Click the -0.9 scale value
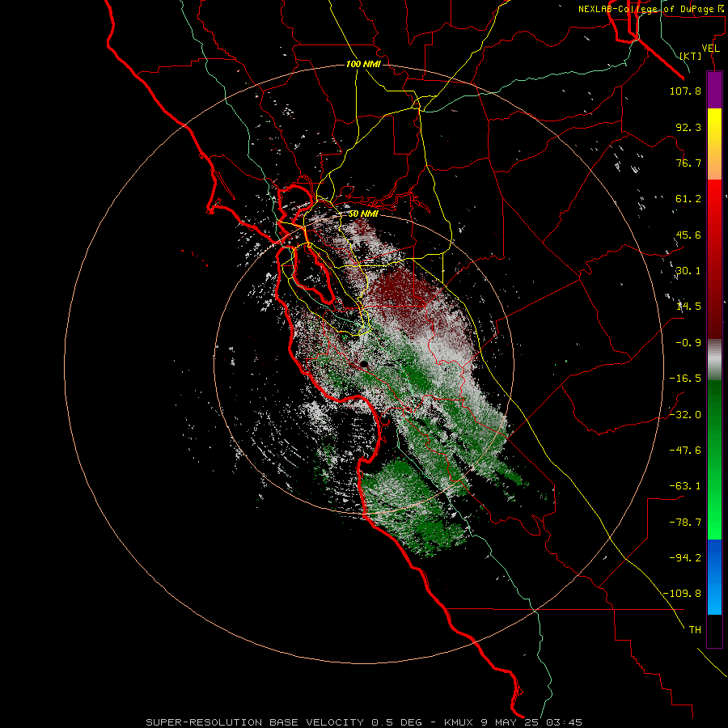 pyautogui.click(x=688, y=343)
